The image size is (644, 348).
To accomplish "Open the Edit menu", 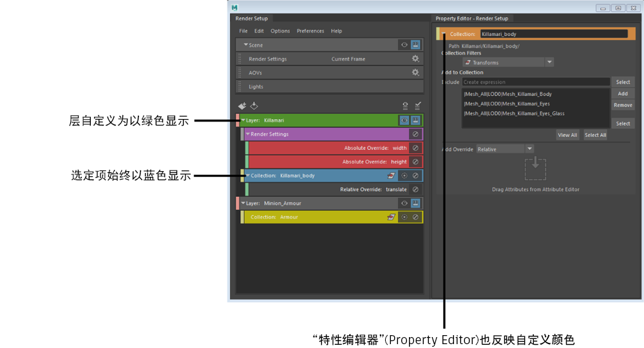I will [x=259, y=31].
